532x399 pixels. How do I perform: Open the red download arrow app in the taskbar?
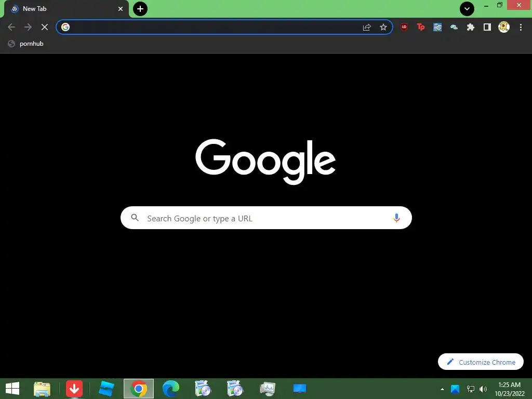[74, 389]
